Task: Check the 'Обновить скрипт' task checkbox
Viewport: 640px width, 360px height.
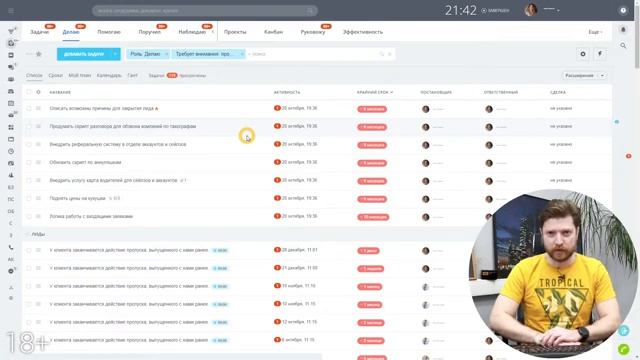Action: coord(29,162)
